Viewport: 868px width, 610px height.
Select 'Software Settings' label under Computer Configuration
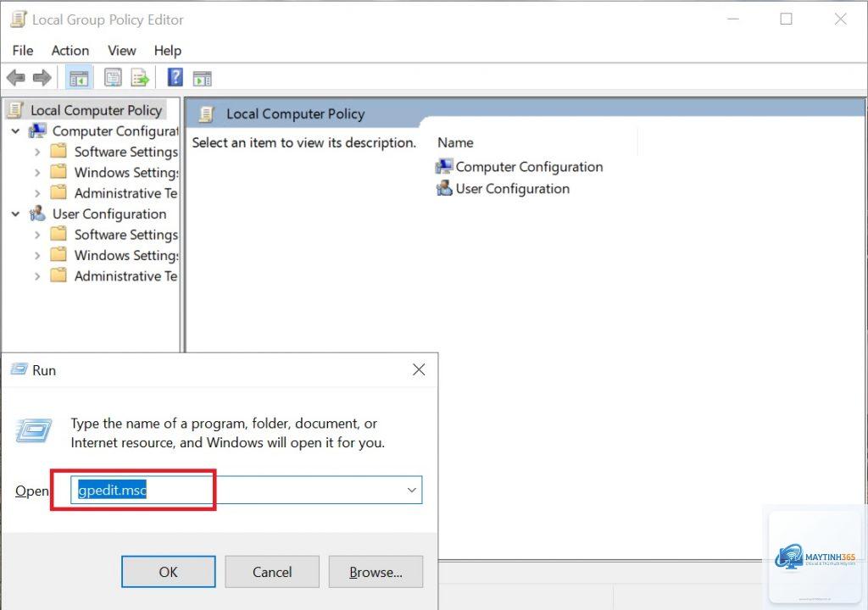[x=126, y=152]
